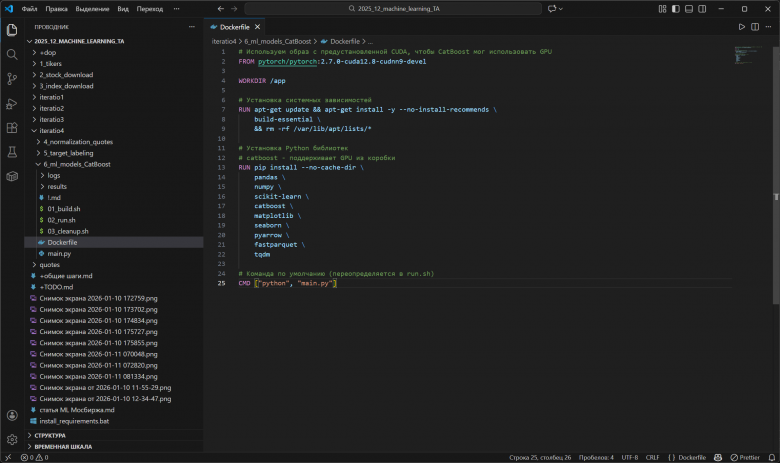Open the Переход menu
This screenshot has width=780, height=463.
pos(150,8)
